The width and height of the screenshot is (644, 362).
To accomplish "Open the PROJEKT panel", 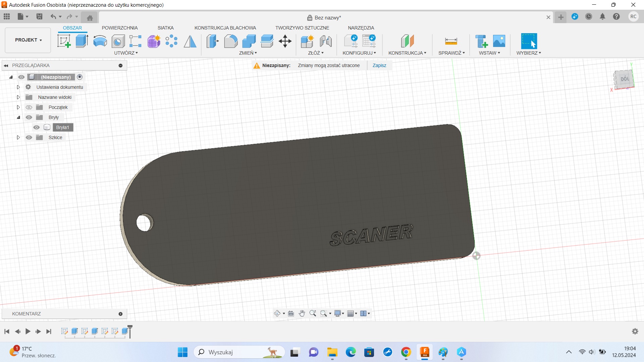I will pyautogui.click(x=27, y=40).
